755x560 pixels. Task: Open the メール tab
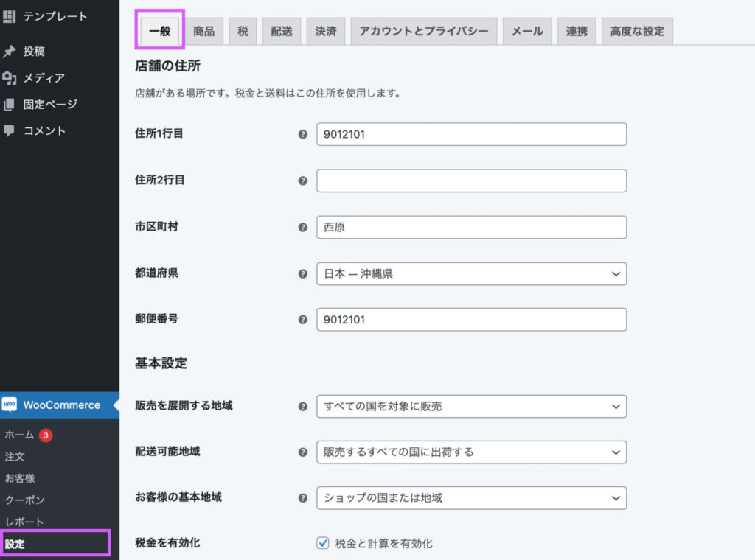click(527, 31)
